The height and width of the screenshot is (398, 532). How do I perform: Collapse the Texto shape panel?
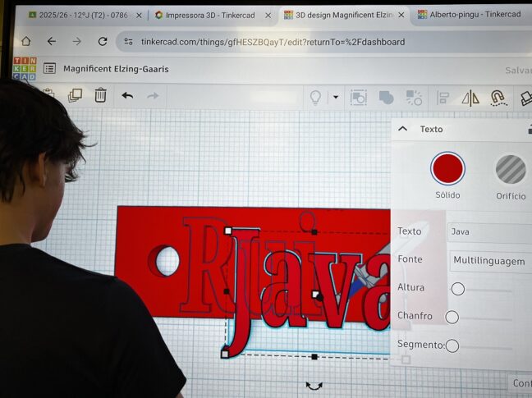coord(402,129)
